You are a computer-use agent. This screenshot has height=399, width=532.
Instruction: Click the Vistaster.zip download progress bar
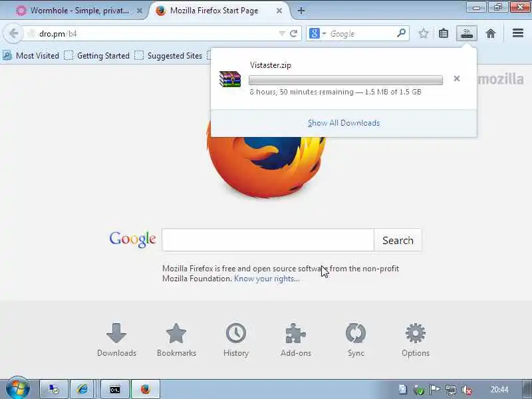coord(345,80)
